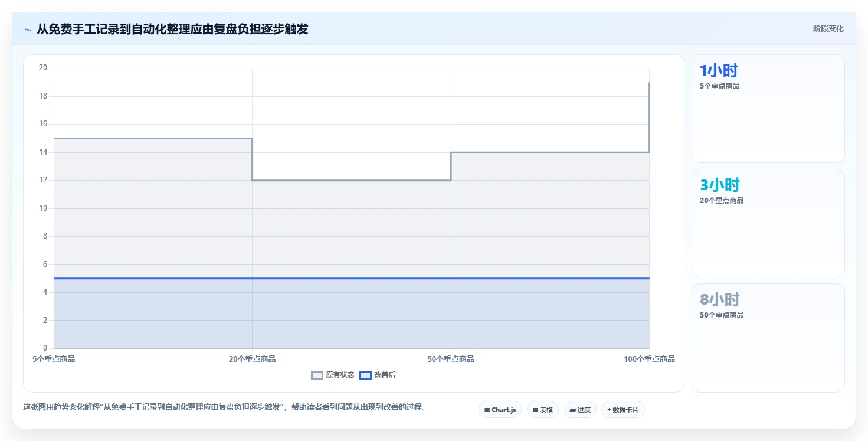Click the y-axis value 4
The width and height of the screenshot is (868, 441).
click(x=45, y=292)
